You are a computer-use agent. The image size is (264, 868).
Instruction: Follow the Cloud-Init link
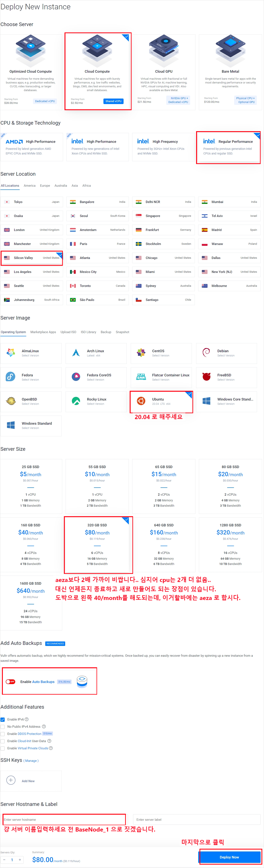pos(25,741)
